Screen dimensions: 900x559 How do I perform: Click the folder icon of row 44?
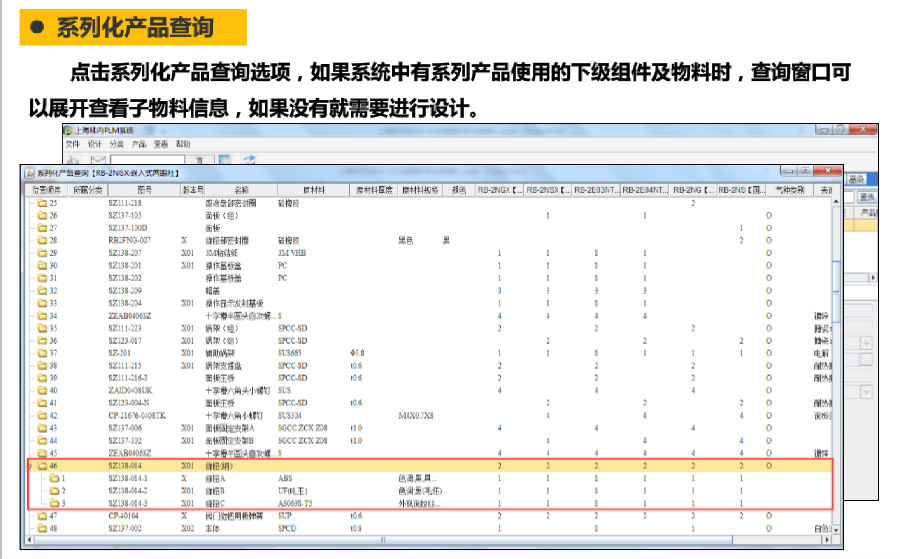coord(42,441)
